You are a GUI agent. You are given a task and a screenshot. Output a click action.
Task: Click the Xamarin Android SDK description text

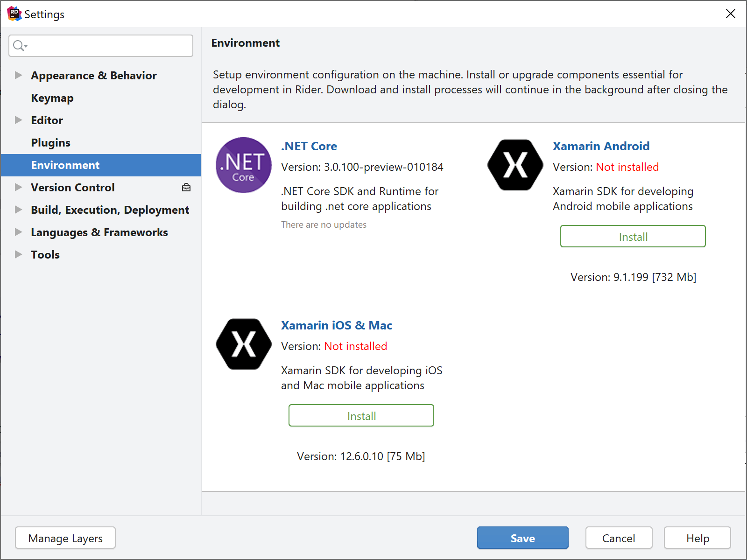coord(623,199)
